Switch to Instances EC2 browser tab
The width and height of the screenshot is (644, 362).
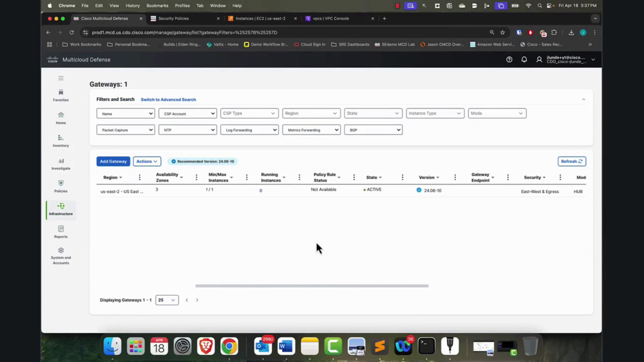pos(262,18)
